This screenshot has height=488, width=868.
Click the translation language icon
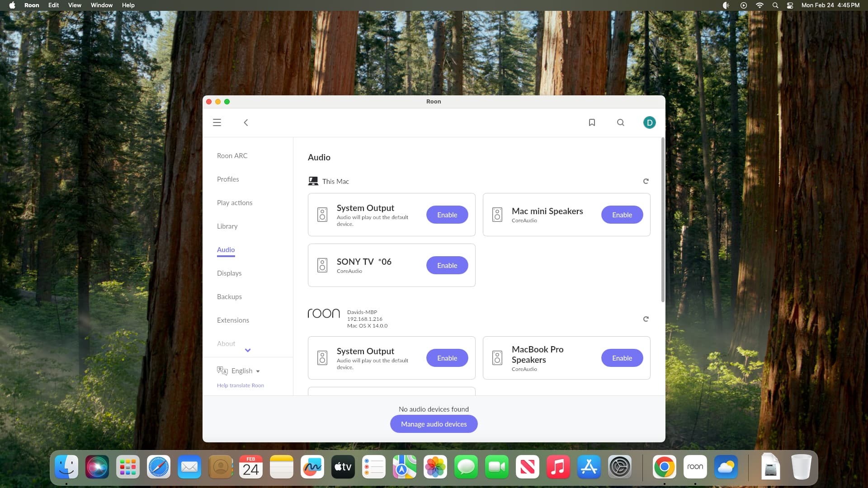coord(222,371)
